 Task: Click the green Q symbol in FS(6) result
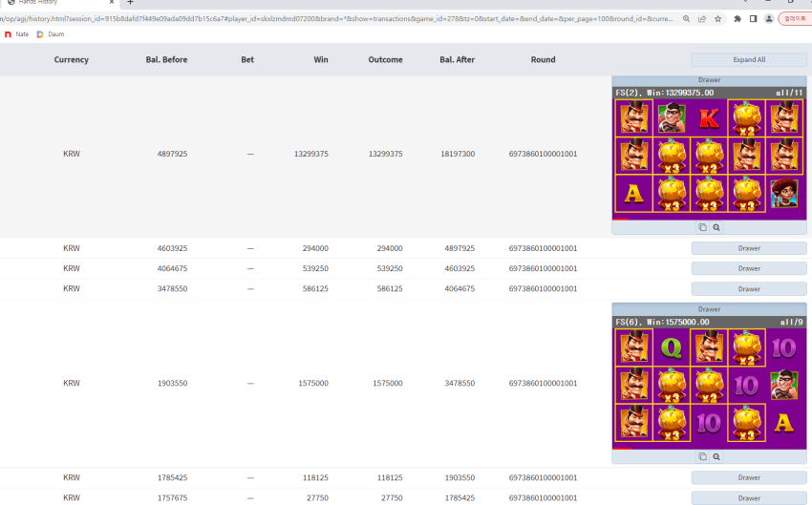[x=672, y=347]
